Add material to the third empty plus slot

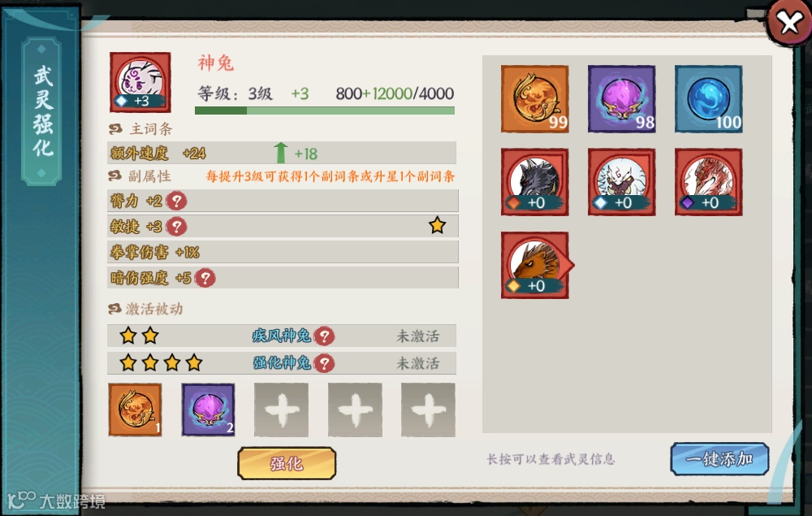point(281,410)
